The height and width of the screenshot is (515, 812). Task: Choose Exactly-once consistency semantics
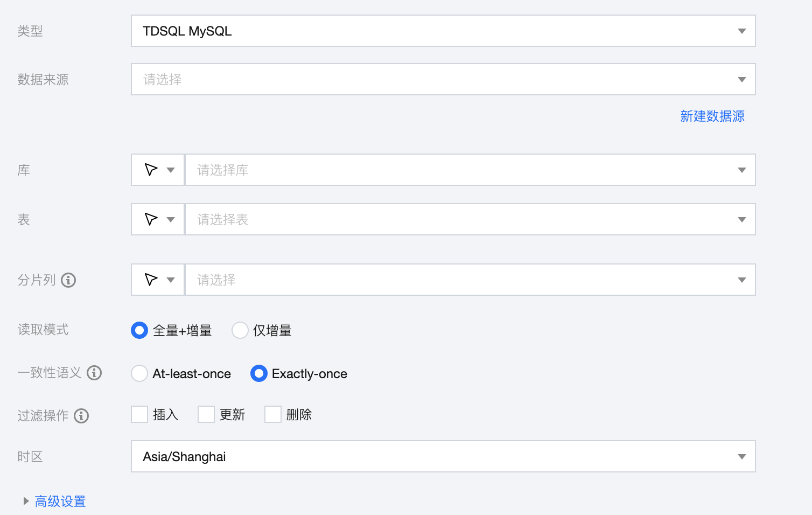(x=259, y=373)
